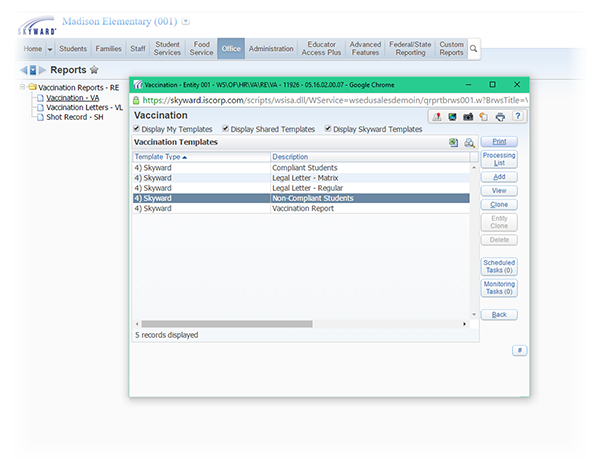This screenshot has height=469, width=600.
Task: Select the Legal Letter - Regular row
Action: [301, 188]
